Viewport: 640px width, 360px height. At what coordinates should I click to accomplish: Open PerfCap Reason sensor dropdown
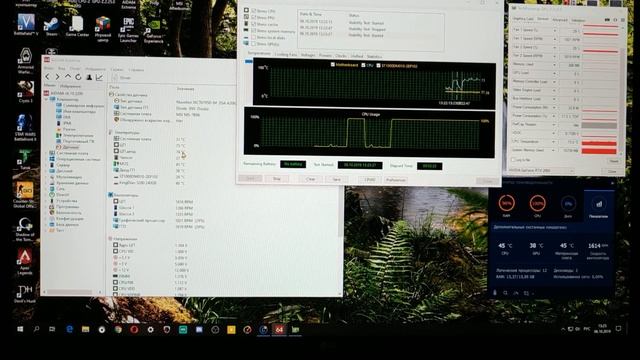click(x=554, y=124)
